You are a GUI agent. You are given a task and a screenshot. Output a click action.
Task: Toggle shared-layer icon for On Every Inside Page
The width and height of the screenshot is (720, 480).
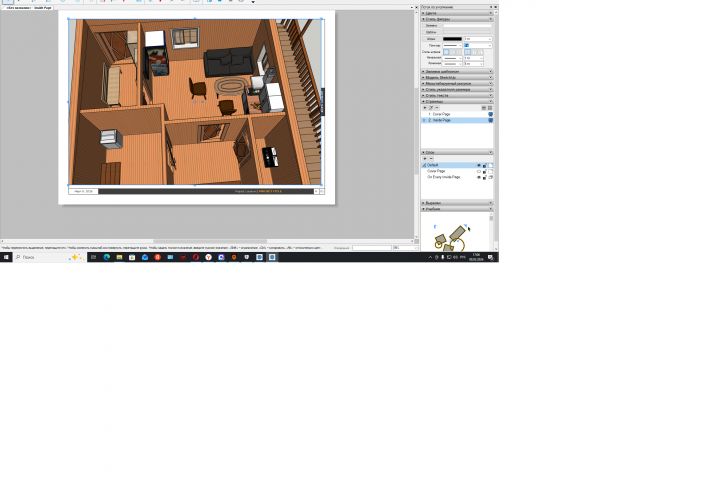click(x=490, y=177)
